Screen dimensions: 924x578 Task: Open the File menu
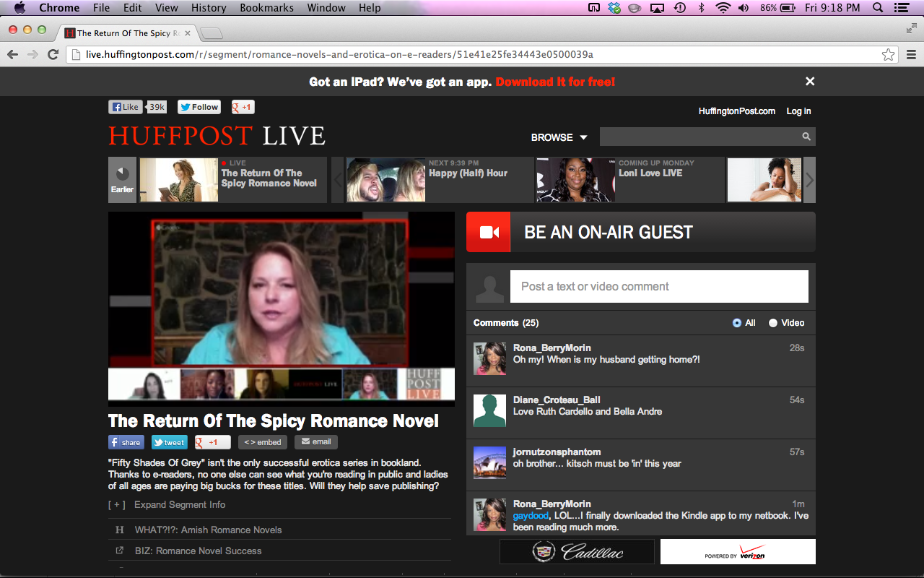click(x=101, y=8)
